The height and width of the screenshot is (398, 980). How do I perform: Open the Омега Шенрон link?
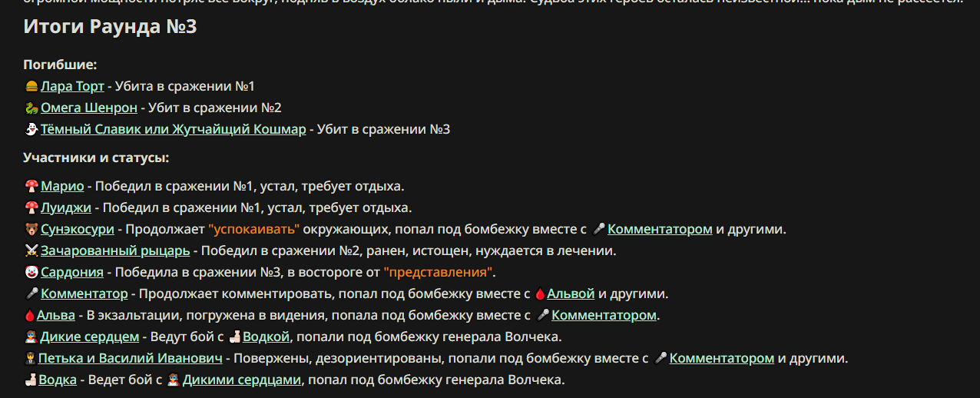[x=89, y=108]
